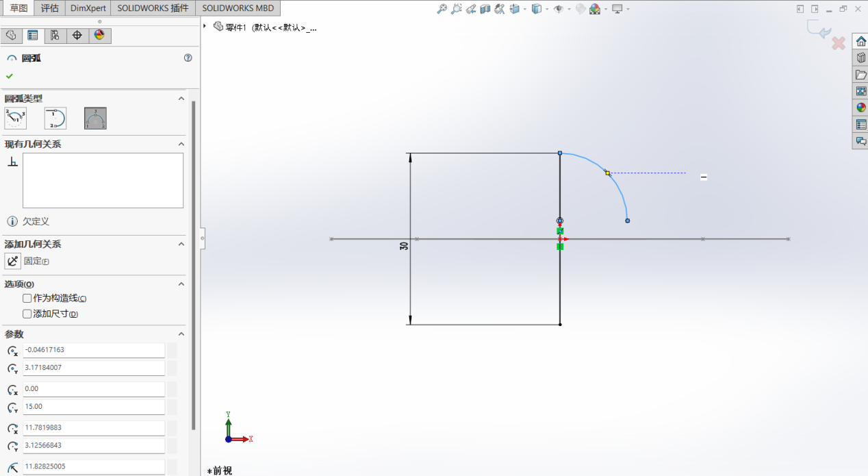Open Apply Scene dropdown arrow
Image resolution: width=868 pixels, height=476 pixels.
(604, 9)
